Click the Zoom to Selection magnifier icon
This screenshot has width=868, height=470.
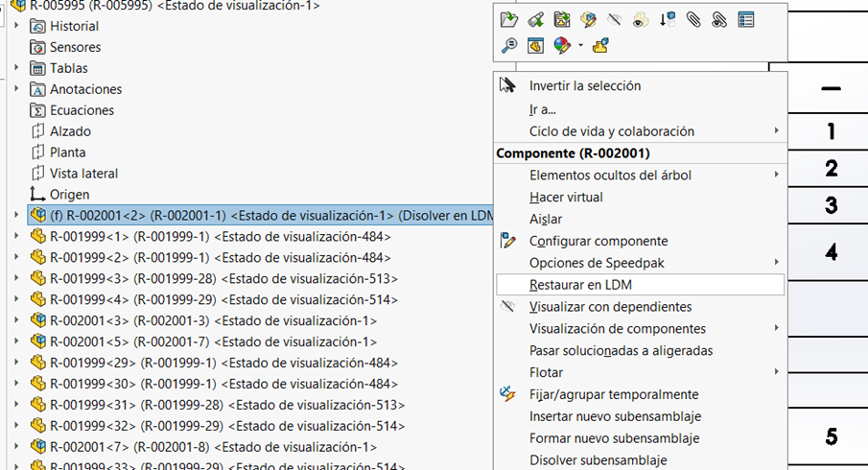point(508,45)
